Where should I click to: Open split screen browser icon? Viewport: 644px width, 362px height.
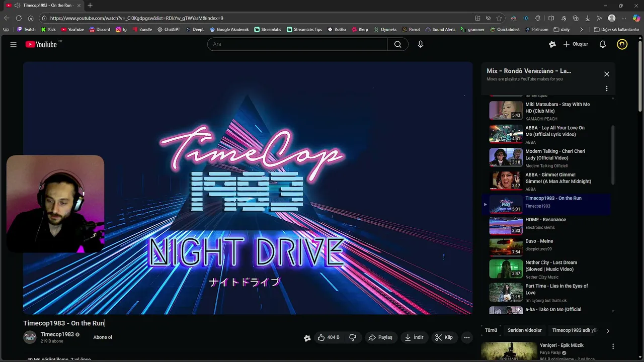click(551, 18)
